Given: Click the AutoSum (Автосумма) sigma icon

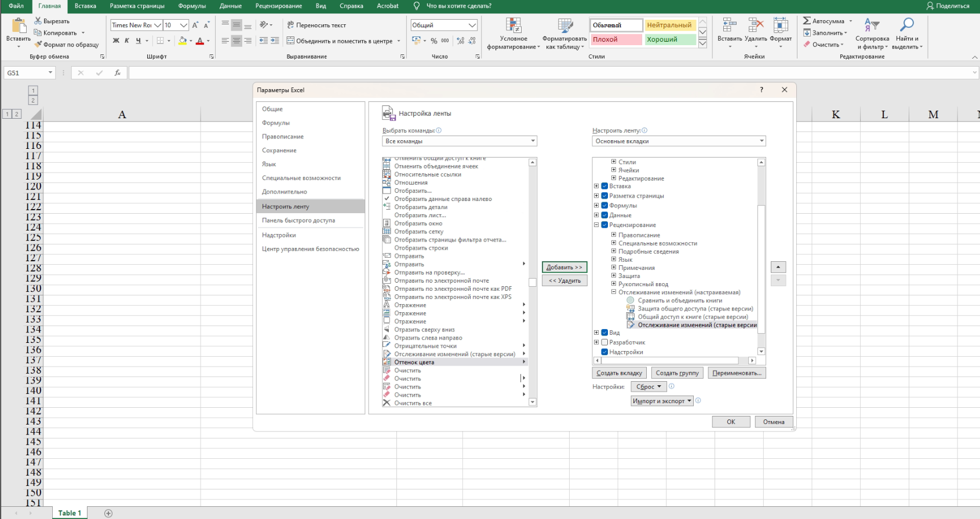Looking at the screenshot, I should coord(807,21).
